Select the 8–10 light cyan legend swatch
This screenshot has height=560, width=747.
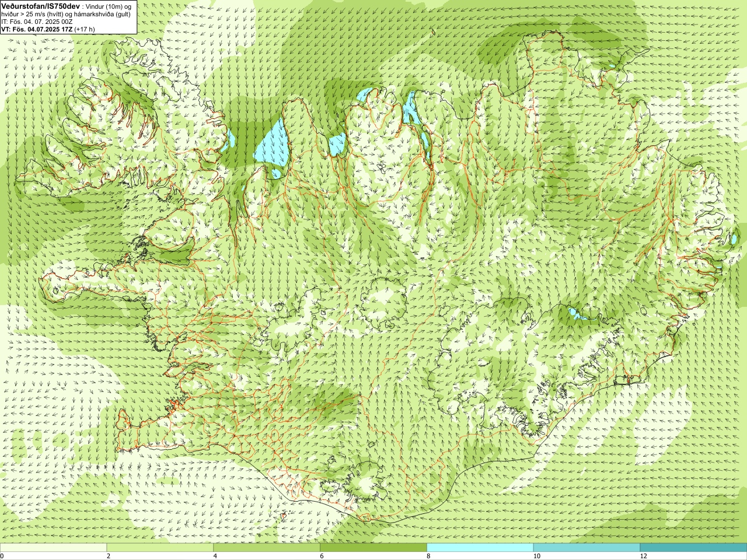[480, 547]
